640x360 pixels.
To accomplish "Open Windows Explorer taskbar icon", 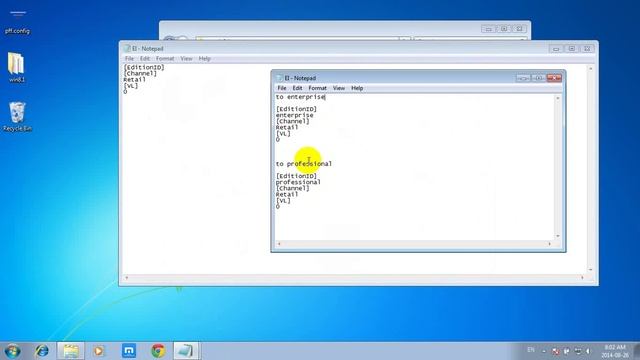I will pyautogui.click(x=71, y=351).
